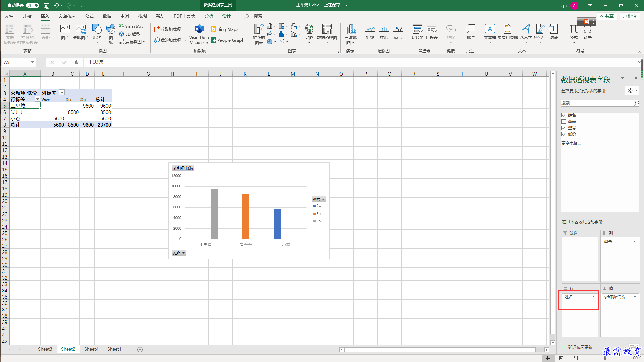Switch to the 页面布局 ribbon tab
Viewport: 644px width, 362px height.
(67, 16)
